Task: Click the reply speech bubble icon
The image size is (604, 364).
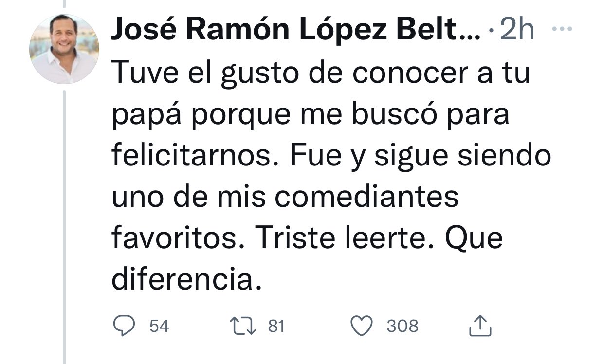Action: (x=124, y=326)
